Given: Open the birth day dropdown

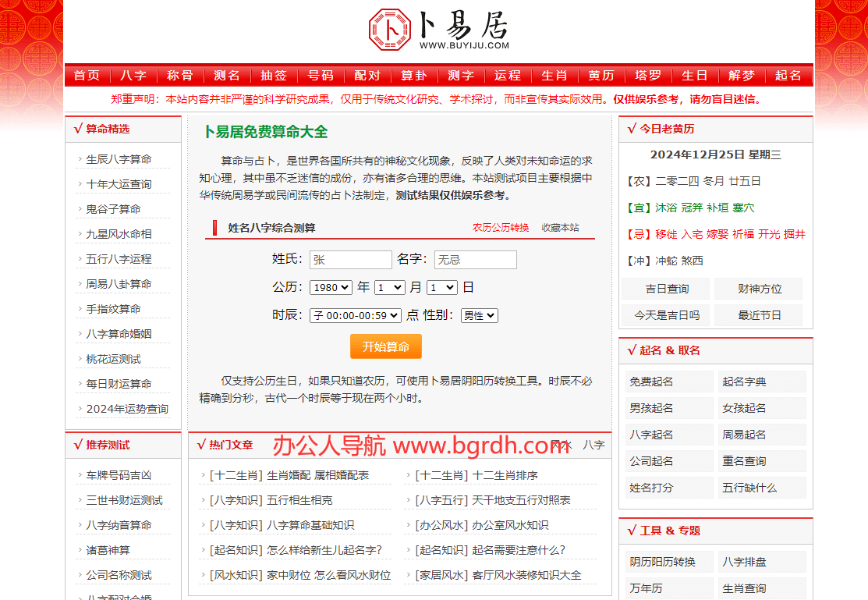Looking at the screenshot, I should point(441,287).
